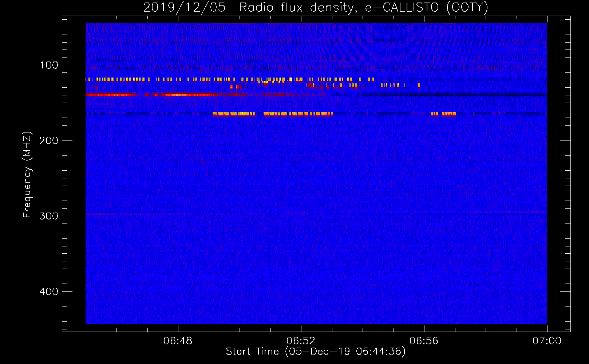Click the 06:48 time tick label
This screenshot has height=364, width=589.
pos(178,341)
